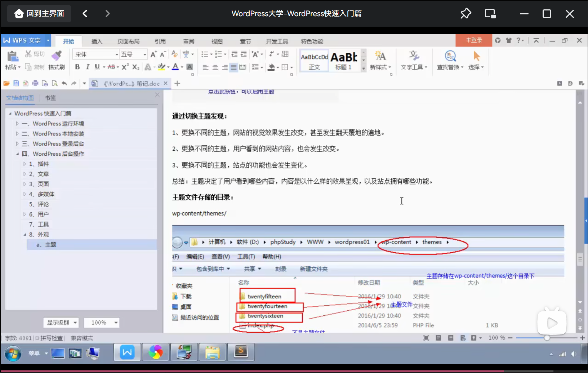
Task: Click the clear formatting icon
Action: coord(174,54)
